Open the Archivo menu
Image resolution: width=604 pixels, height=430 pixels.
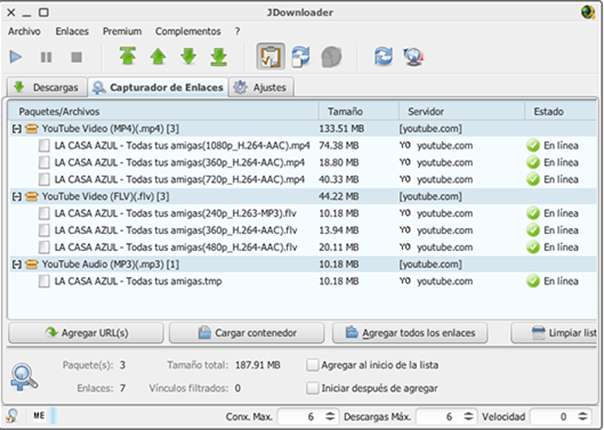click(24, 31)
